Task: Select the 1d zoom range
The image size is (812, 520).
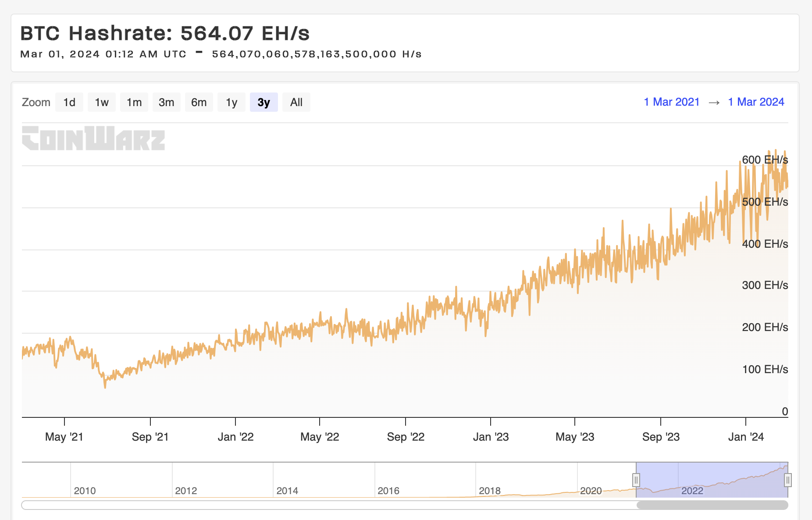Action: pos(69,102)
